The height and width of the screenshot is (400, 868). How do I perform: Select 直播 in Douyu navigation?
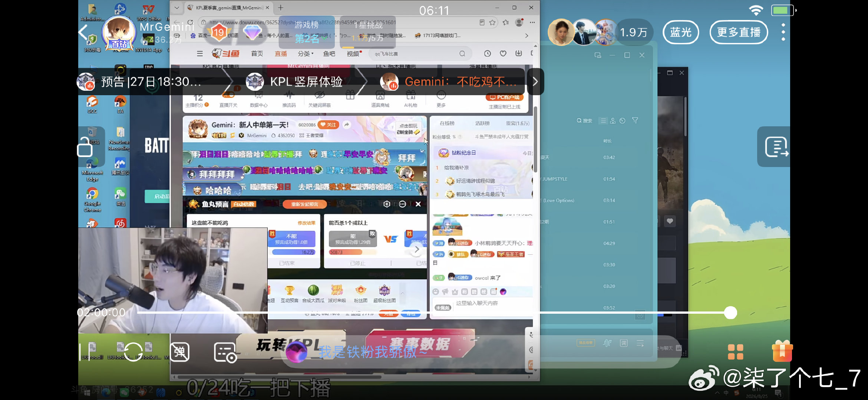coord(281,54)
